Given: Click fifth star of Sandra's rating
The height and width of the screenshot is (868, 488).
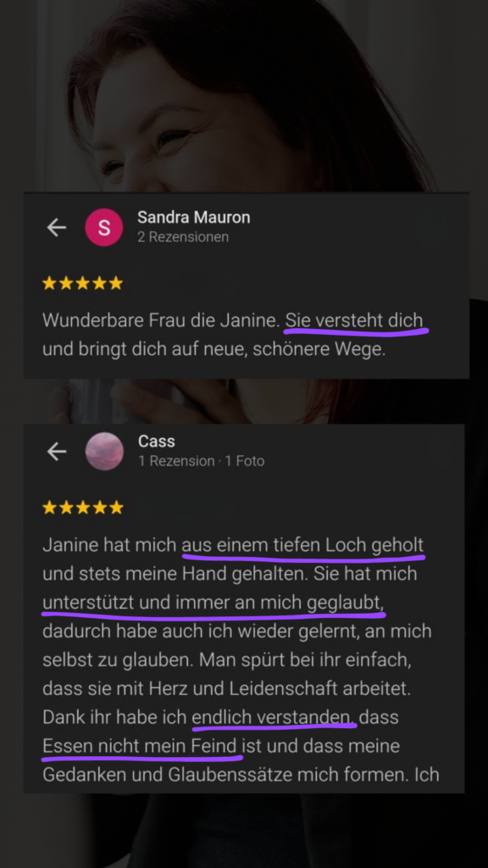Looking at the screenshot, I should tap(115, 283).
